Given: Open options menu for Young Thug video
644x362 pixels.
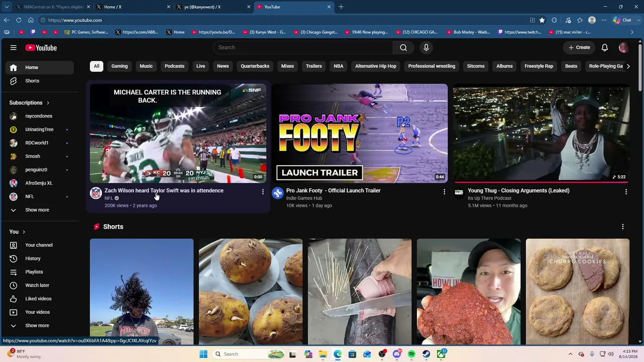Looking at the screenshot, I should (x=626, y=192).
